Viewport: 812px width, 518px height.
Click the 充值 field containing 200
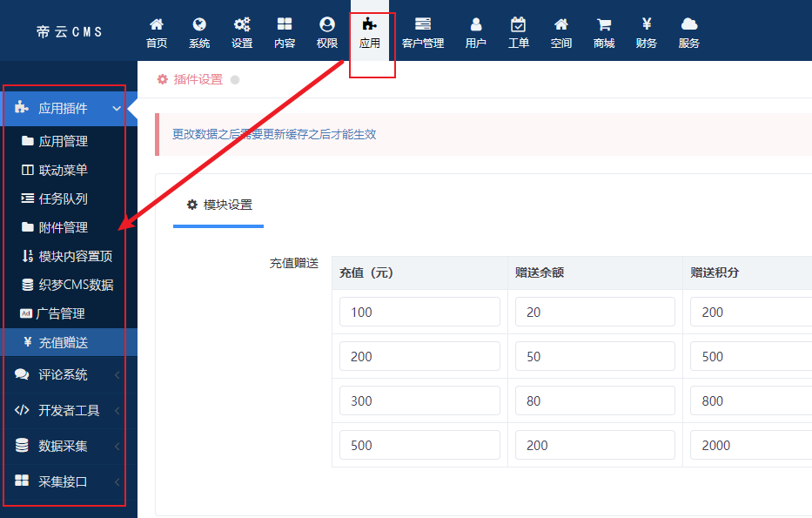pos(419,356)
